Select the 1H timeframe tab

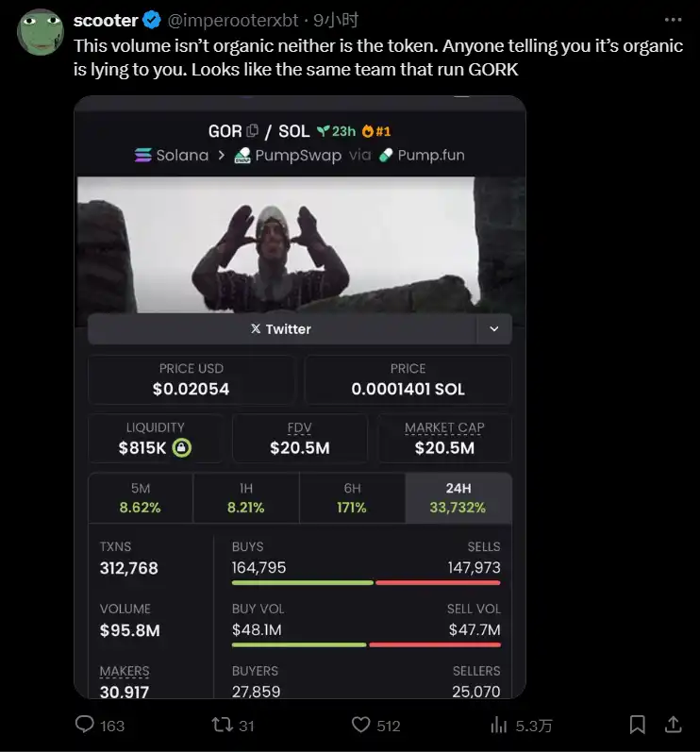(245, 498)
